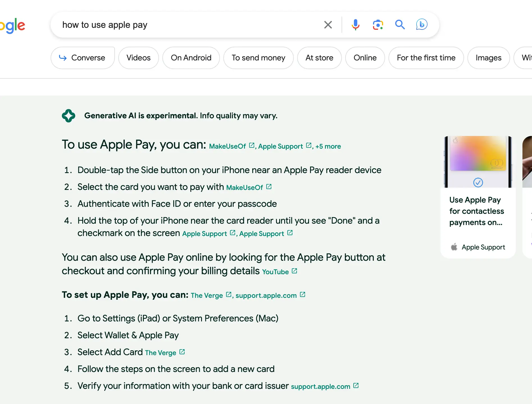Click 'Double-tap the Side button' step text

click(x=229, y=170)
